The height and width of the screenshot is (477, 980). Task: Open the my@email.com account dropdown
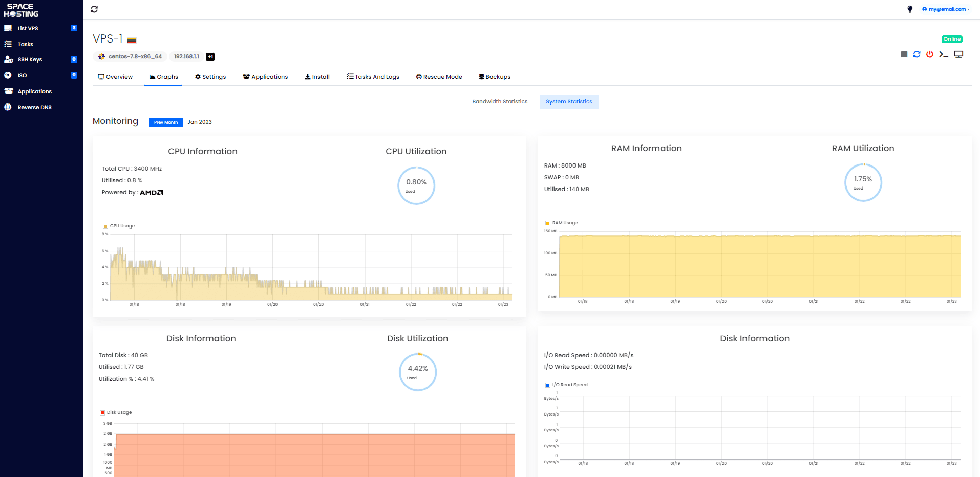point(946,9)
